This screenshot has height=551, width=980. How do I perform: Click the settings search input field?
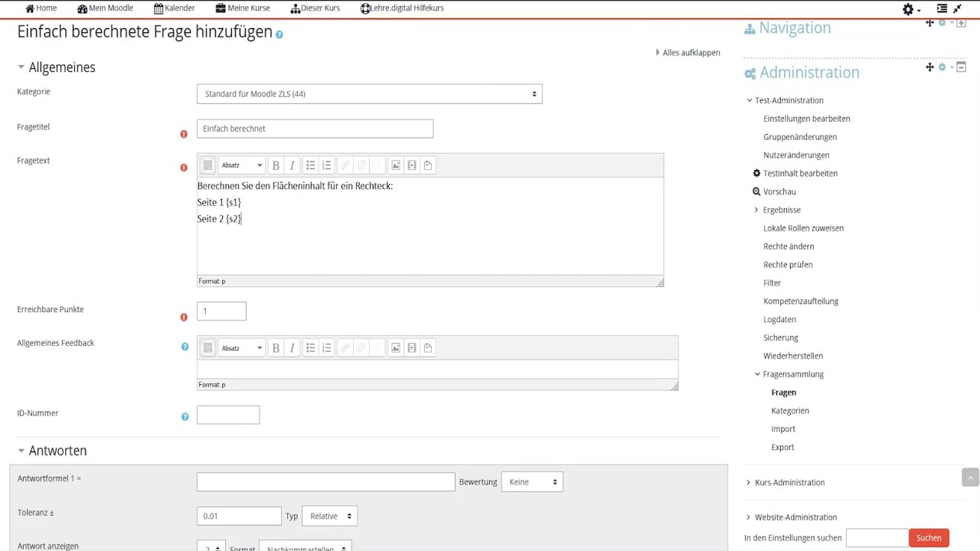(877, 538)
